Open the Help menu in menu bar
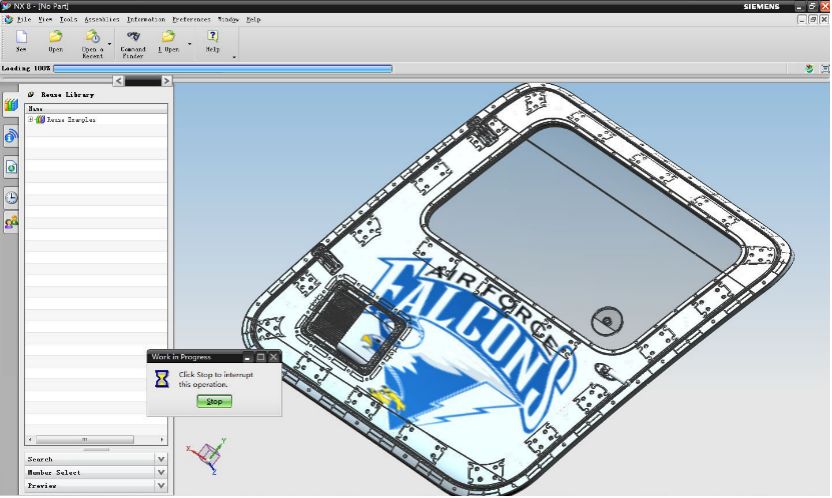 coord(253,20)
